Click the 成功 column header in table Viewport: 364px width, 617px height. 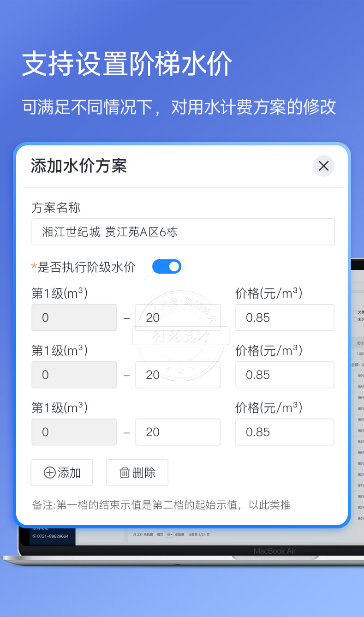point(359,343)
